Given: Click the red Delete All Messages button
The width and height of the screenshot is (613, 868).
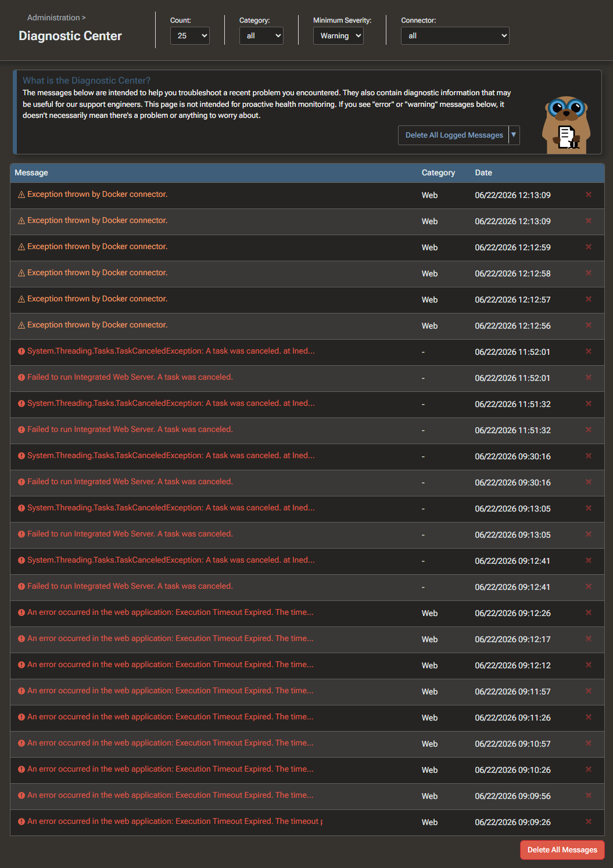Looking at the screenshot, I should [562, 849].
